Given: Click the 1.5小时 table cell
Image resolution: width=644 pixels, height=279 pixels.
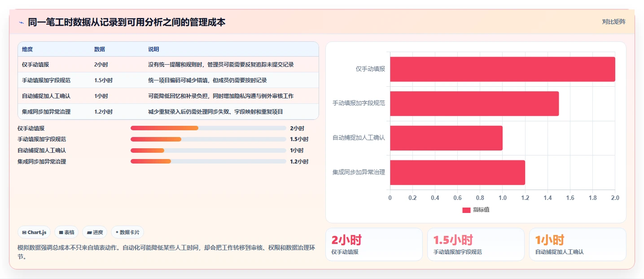Looking at the screenshot, I should pyautogui.click(x=117, y=80).
